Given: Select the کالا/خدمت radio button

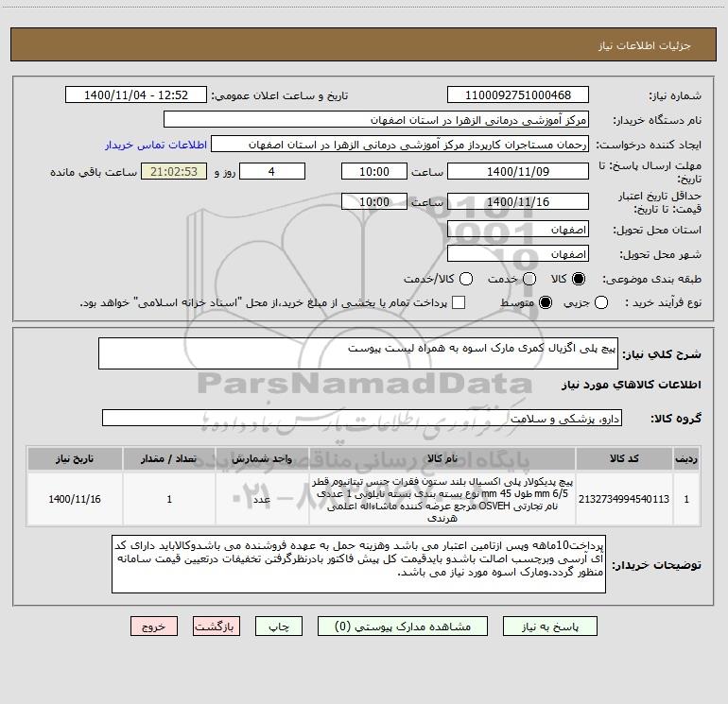Looking at the screenshot, I should (466, 279).
